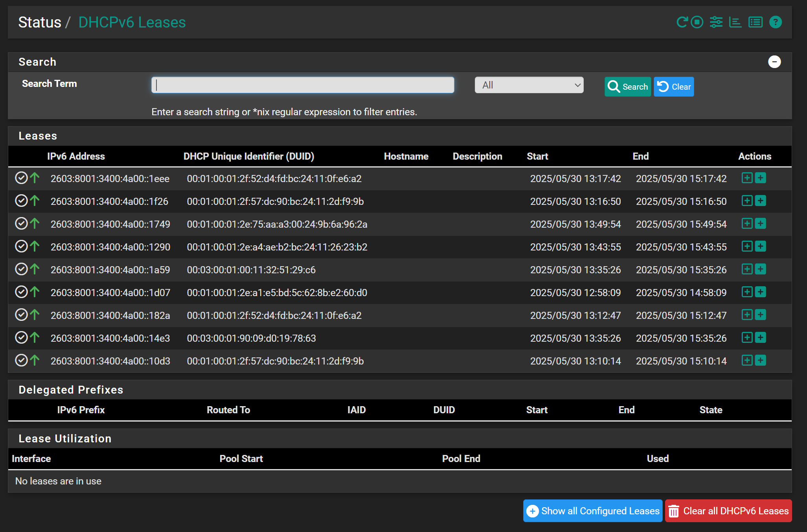Focus the Search Term input field
Screen dimensions: 807x532
(x=303, y=85)
